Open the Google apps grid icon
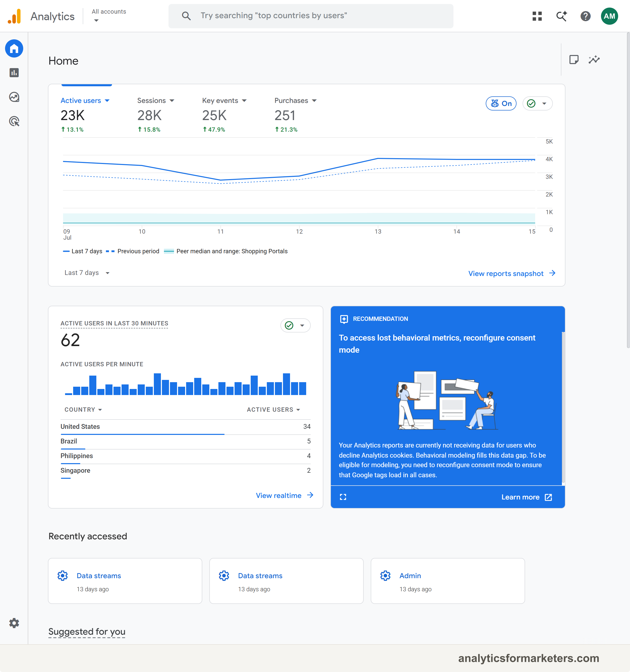630x672 pixels. click(x=537, y=16)
